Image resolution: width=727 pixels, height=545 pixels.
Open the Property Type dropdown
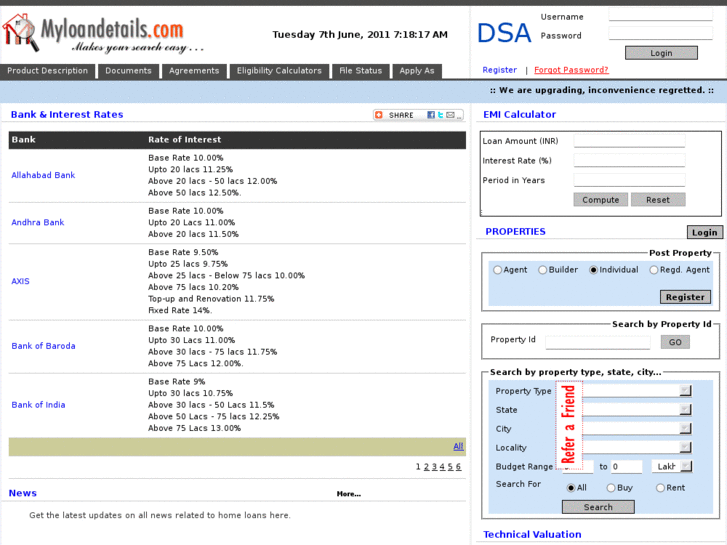[x=637, y=391]
